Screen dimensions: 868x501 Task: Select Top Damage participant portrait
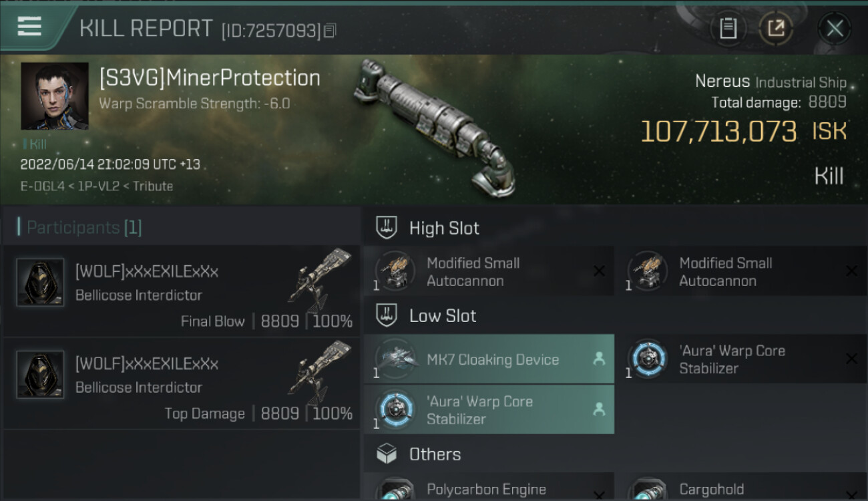(x=40, y=375)
